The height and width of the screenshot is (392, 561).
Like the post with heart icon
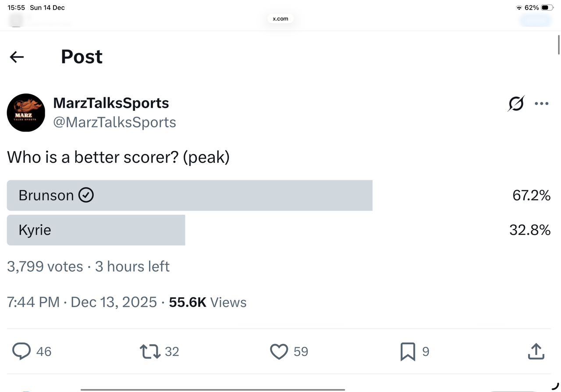coord(279,351)
